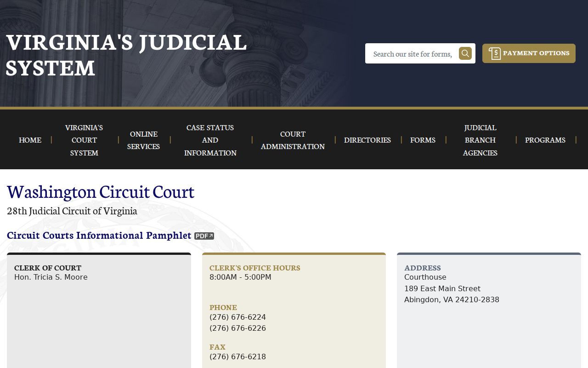Select clerk name Hon. Tricia S. Moore

pyautogui.click(x=51, y=277)
